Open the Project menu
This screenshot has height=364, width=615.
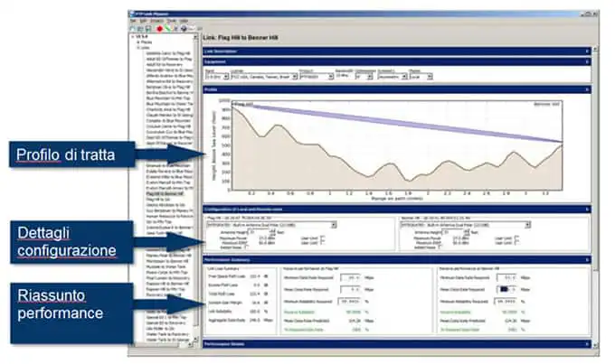[156, 21]
